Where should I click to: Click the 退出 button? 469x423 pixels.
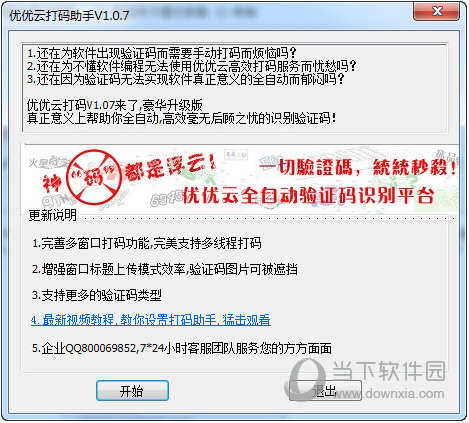(325, 390)
